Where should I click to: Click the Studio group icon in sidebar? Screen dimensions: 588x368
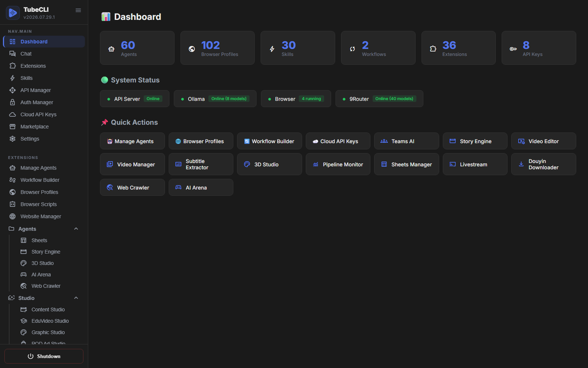[11, 298]
